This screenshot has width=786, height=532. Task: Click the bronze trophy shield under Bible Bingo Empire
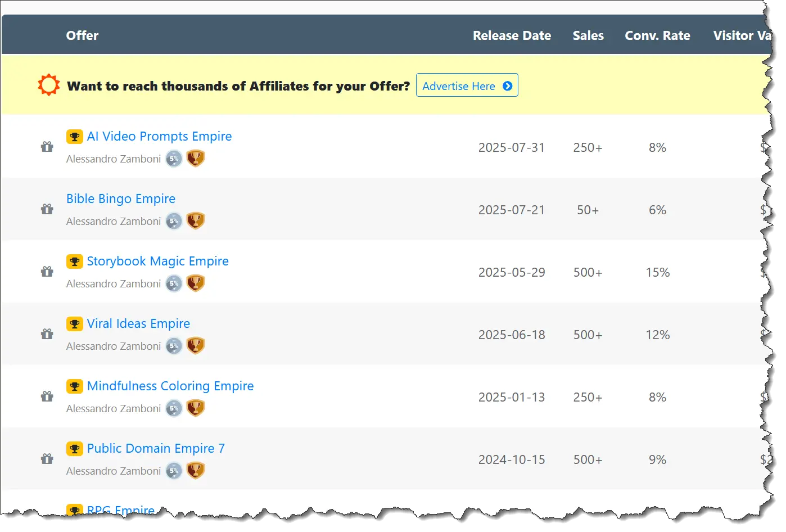tap(196, 221)
